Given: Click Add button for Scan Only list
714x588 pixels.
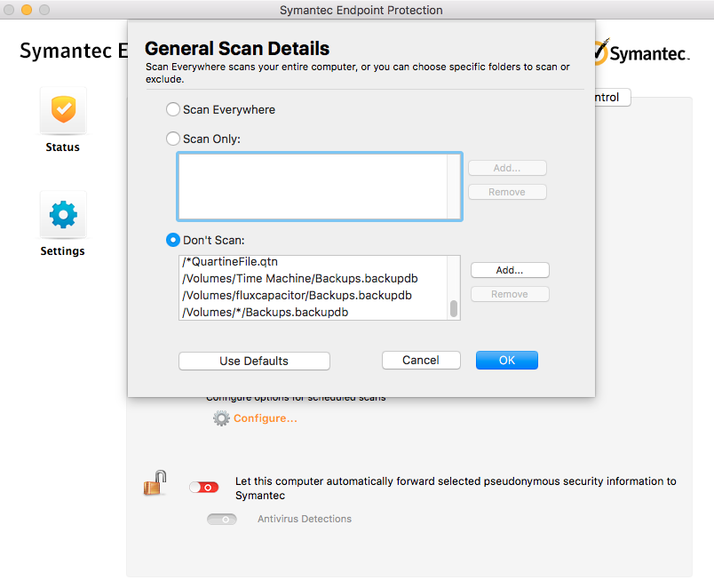Looking at the screenshot, I should pyautogui.click(x=507, y=168).
